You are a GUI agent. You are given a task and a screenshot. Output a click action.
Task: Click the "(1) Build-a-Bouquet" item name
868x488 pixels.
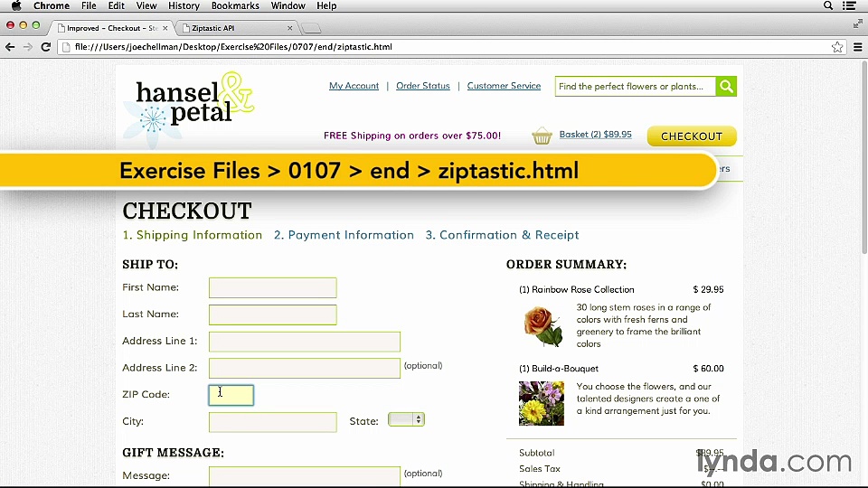pyautogui.click(x=559, y=369)
